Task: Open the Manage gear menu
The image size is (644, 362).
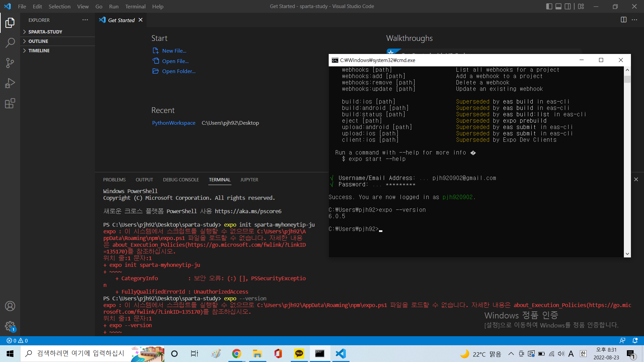Action: tap(10, 326)
